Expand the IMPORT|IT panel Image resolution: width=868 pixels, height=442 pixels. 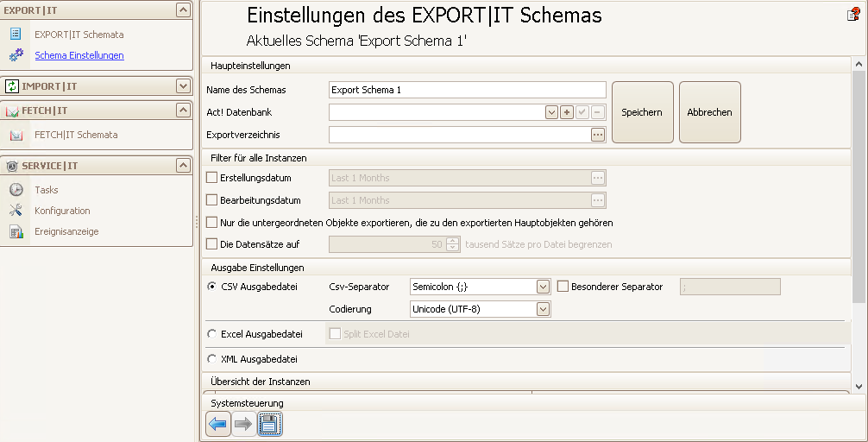pos(183,85)
